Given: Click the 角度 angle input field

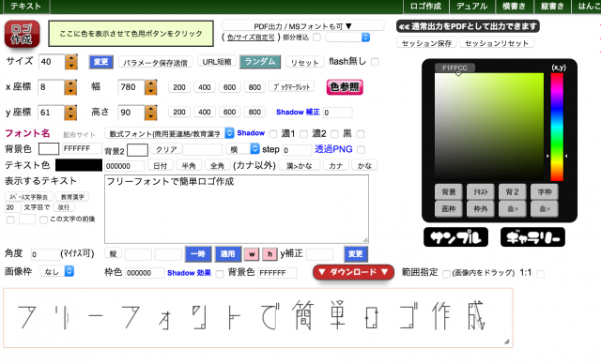Looking at the screenshot, I should (x=46, y=254).
